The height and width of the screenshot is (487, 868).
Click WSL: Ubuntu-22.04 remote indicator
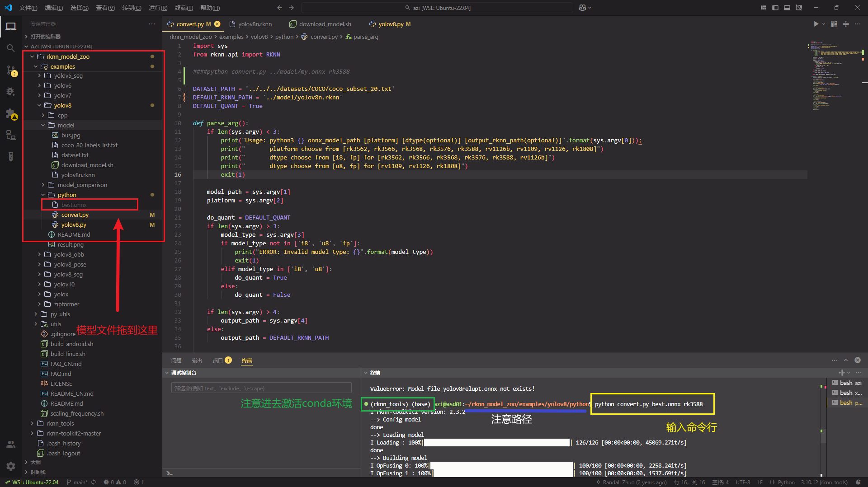click(32, 482)
